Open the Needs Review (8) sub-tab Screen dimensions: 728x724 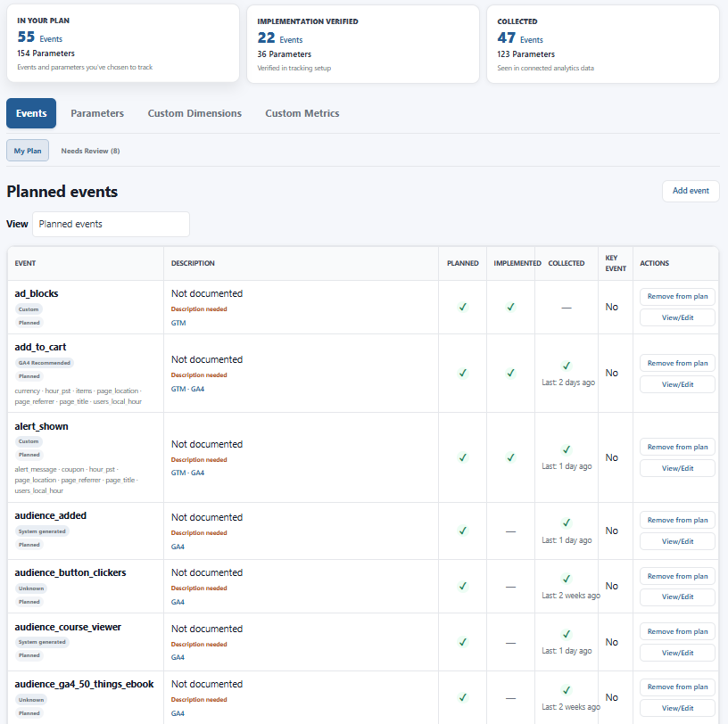click(90, 151)
